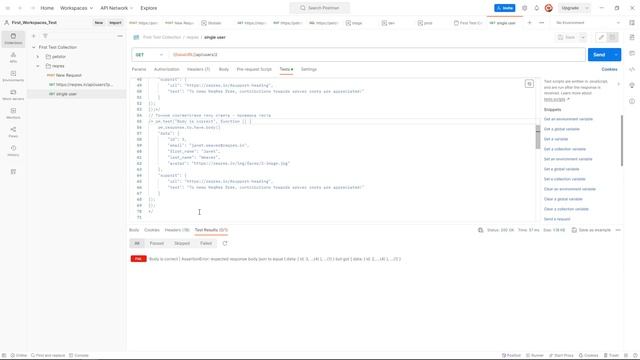Screen dimensions: 640x360
Task: Collapse First Test Collection tree
Action: coord(34,47)
